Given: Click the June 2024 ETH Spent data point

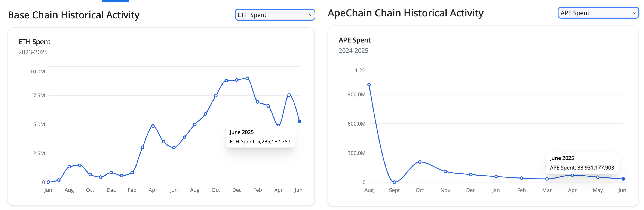Looking at the screenshot, I should [174, 148].
